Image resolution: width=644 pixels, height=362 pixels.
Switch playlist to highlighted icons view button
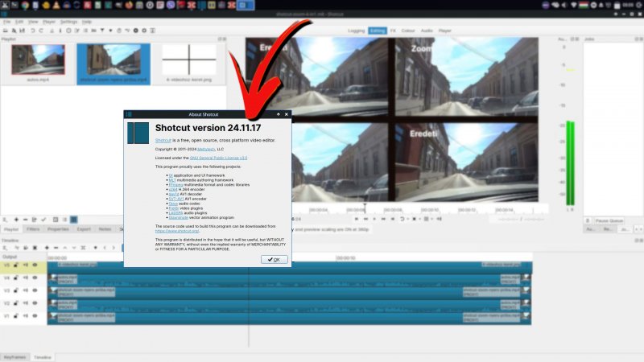pos(73,220)
